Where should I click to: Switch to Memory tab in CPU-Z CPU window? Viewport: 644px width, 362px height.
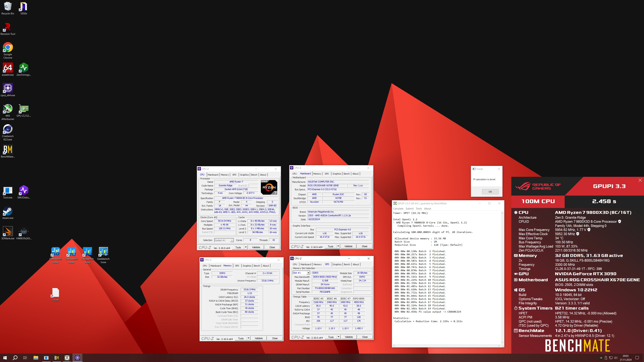click(x=225, y=175)
